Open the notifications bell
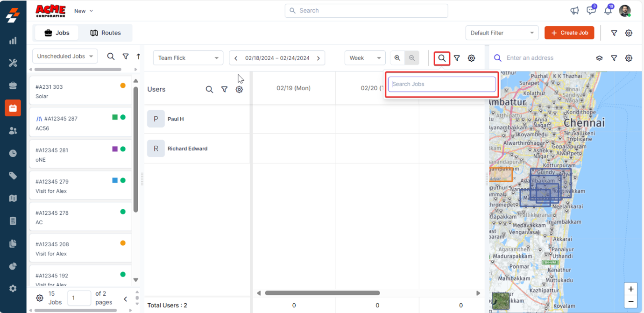This screenshot has height=313, width=644. 608,11
